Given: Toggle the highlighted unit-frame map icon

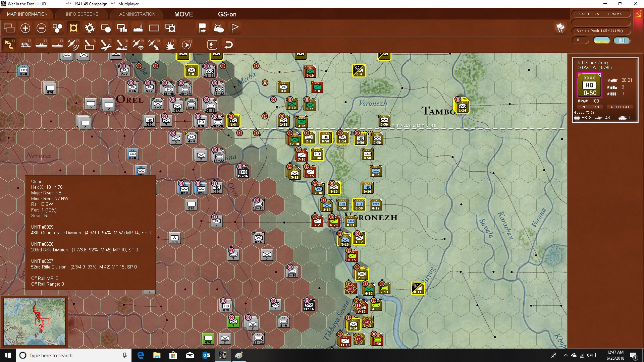Looking at the screenshot, I should click(x=73, y=28).
